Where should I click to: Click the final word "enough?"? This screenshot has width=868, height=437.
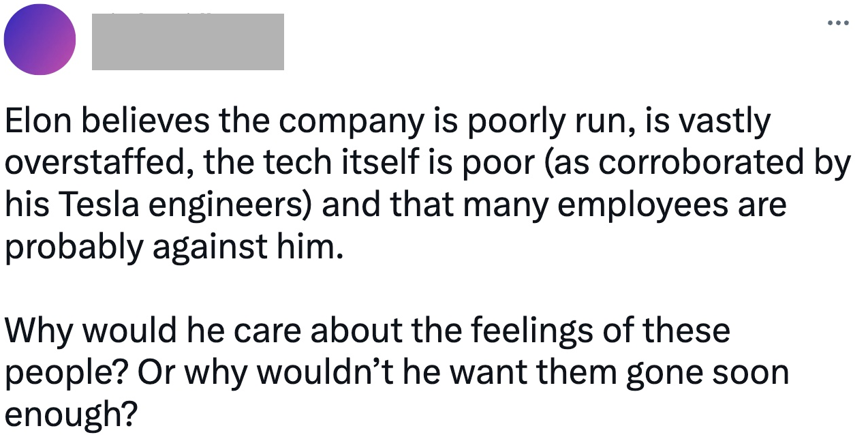72,413
